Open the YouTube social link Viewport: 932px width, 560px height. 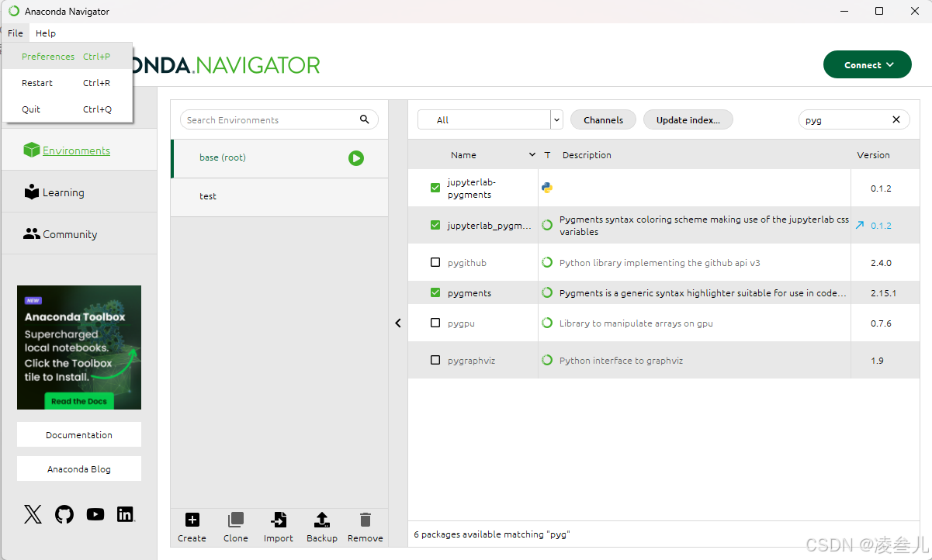[95, 514]
